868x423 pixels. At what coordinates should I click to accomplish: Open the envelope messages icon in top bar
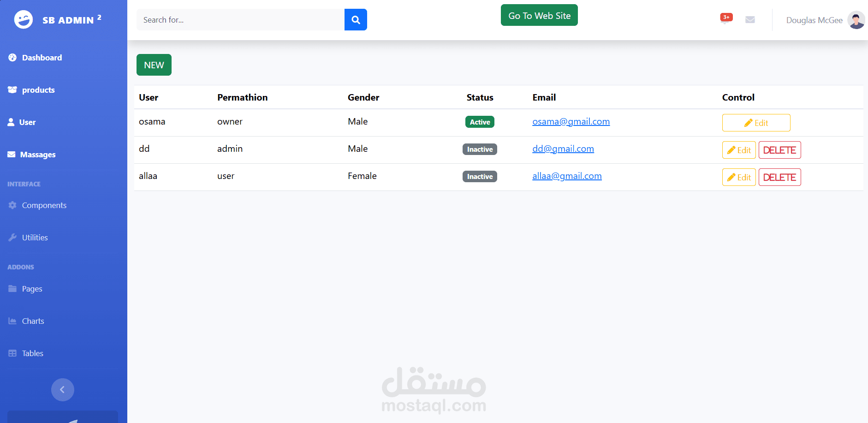[x=750, y=20]
